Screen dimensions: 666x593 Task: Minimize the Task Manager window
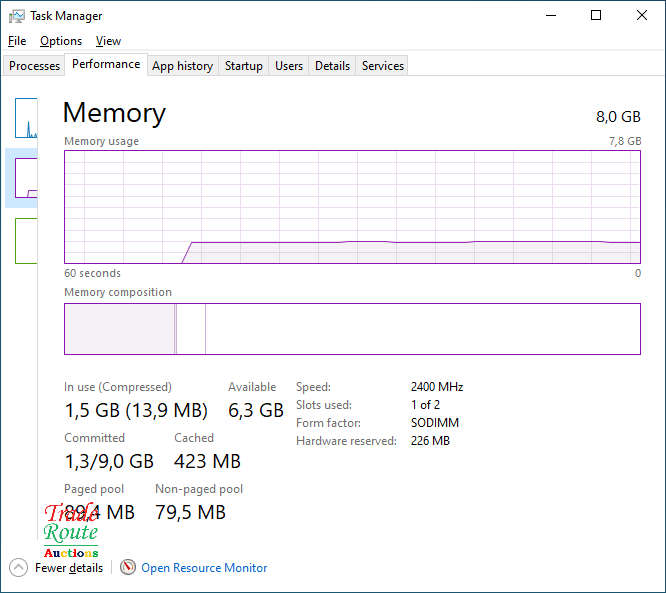coord(551,16)
